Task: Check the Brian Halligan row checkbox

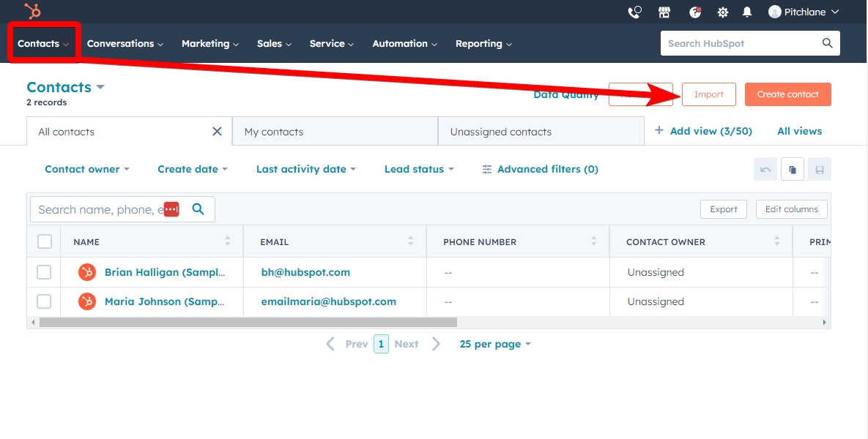Action: [x=44, y=272]
